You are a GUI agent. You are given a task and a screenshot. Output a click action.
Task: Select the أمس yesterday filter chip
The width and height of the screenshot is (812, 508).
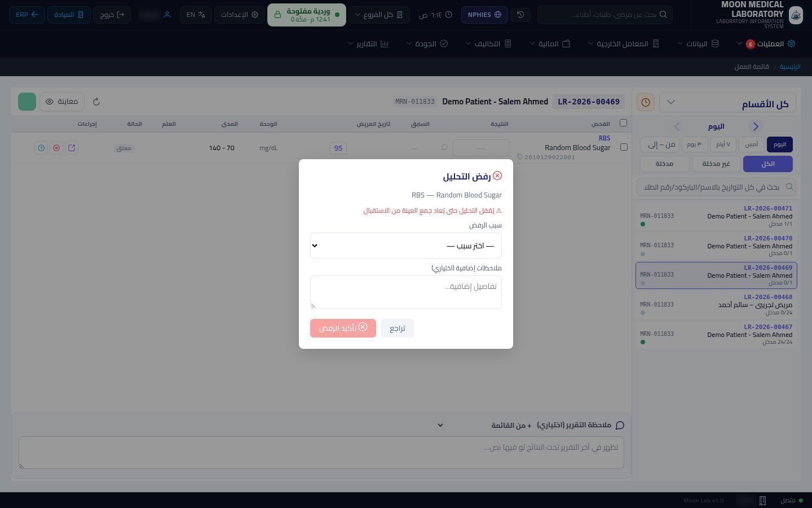point(752,144)
